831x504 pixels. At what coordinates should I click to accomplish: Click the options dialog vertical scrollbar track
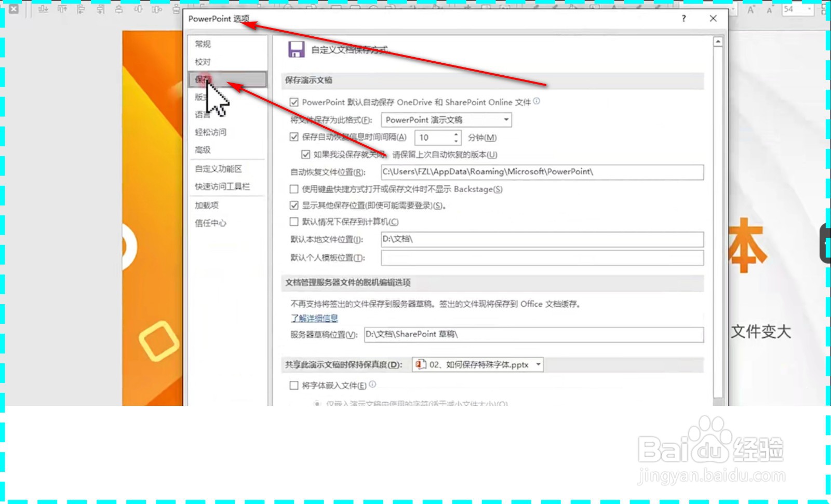(718, 223)
